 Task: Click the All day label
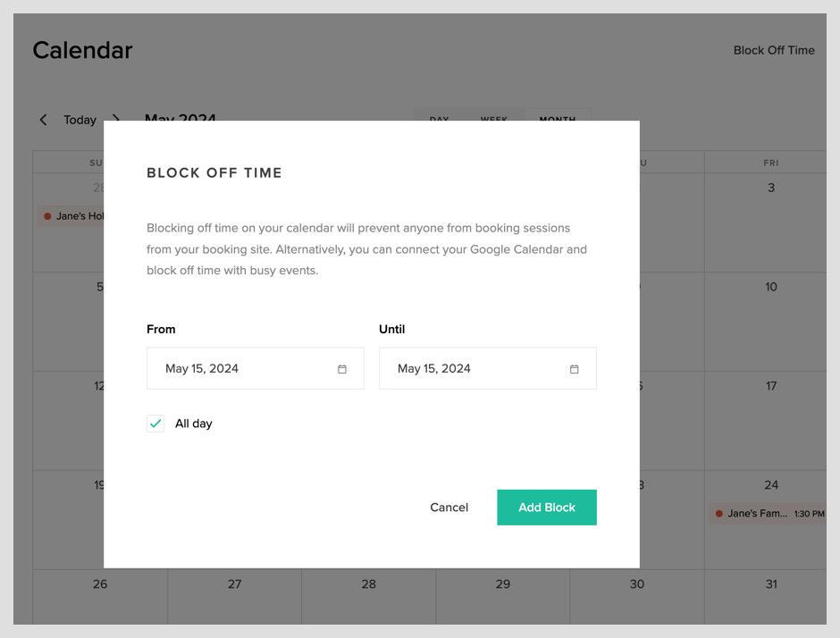(194, 424)
